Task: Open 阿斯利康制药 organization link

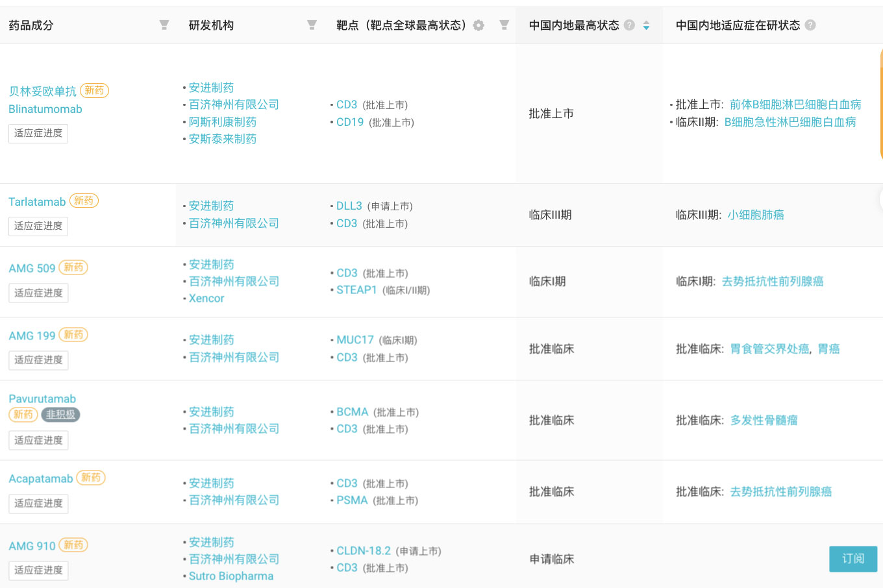Action: 223,122
